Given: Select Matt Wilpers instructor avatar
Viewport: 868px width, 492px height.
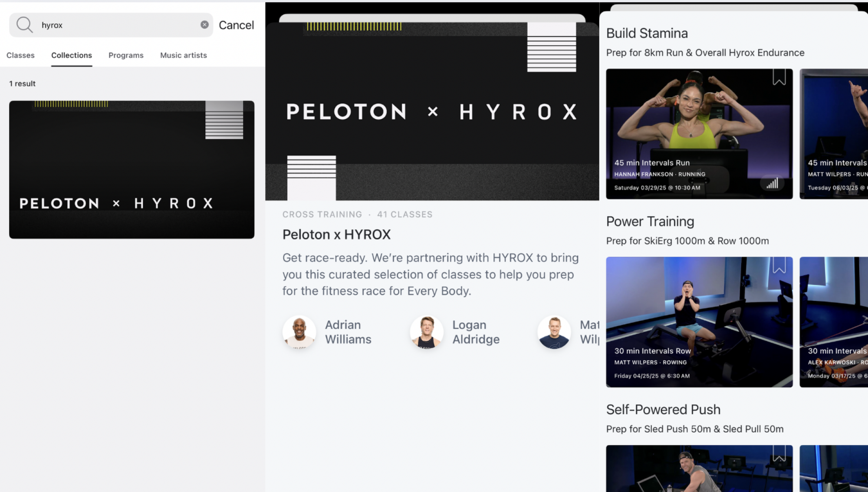Looking at the screenshot, I should coord(554,332).
